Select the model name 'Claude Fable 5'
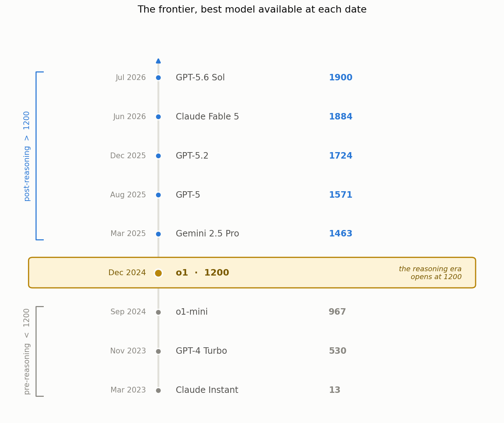The width and height of the screenshot is (504, 423). pos(207,117)
